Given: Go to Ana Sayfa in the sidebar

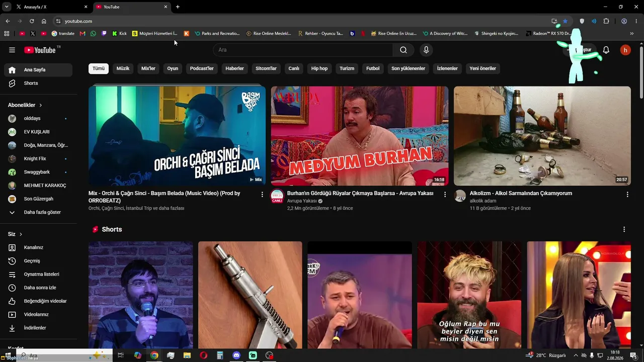Looking at the screenshot, I should [x=38, y=70].
